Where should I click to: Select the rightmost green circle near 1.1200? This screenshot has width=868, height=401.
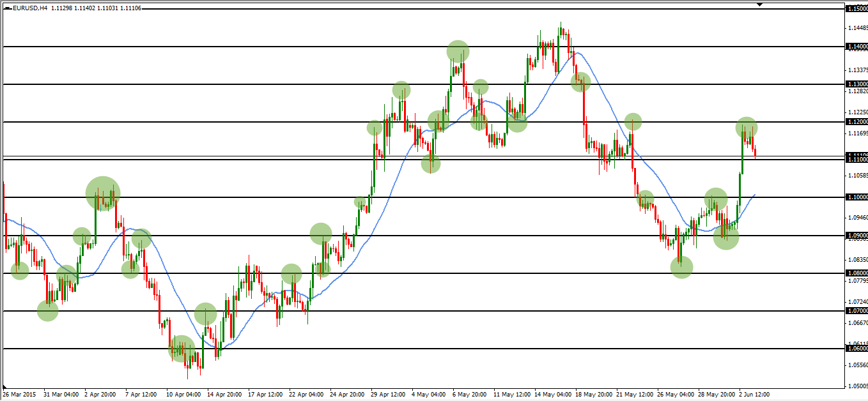(x=746, y=128)
